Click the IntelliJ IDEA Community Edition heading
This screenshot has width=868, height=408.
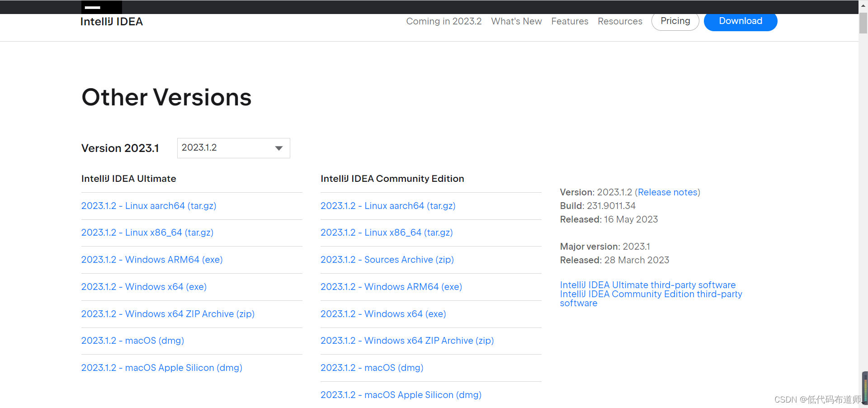coord(392,179)
